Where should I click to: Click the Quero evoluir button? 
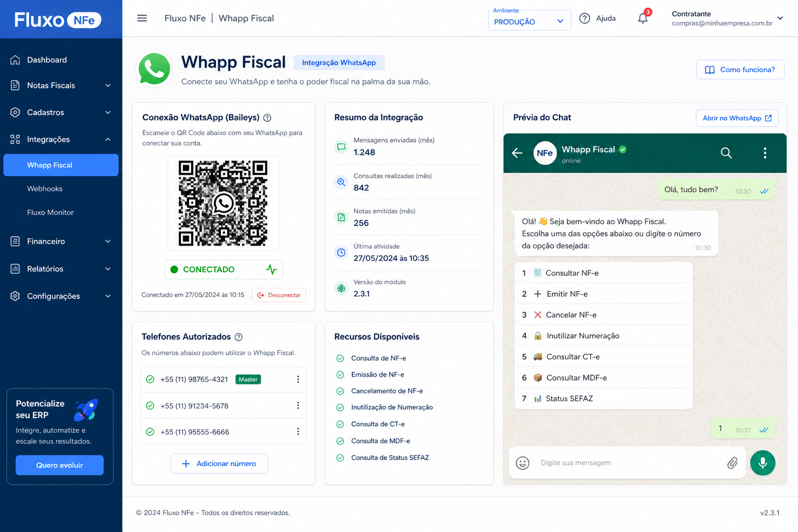point(60,465)
